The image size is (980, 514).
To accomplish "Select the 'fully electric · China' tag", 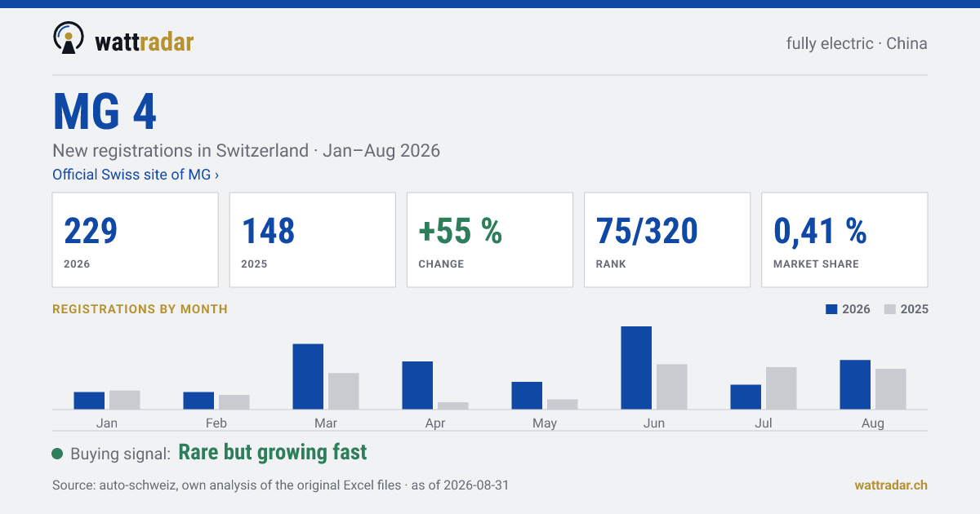I will point(857,43).
